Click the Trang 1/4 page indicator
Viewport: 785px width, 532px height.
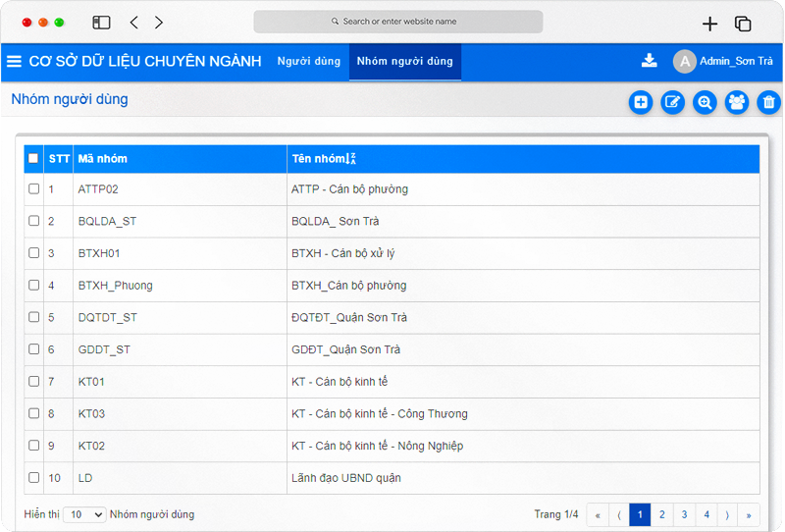point(555,514)
